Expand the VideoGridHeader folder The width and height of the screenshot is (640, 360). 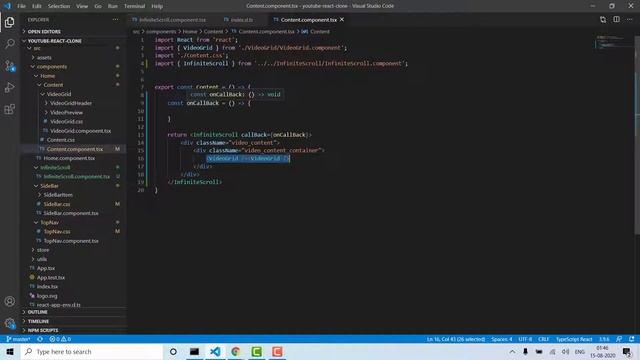click(x=71, y=103)
